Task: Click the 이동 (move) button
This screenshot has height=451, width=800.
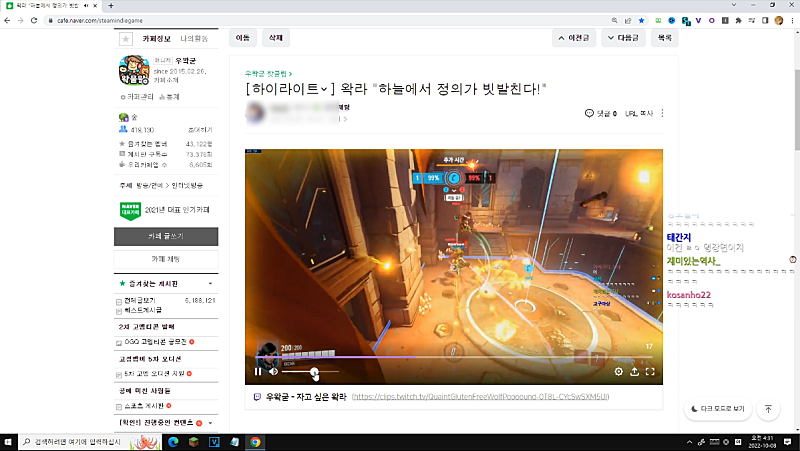Action: (x=243, y=38)
